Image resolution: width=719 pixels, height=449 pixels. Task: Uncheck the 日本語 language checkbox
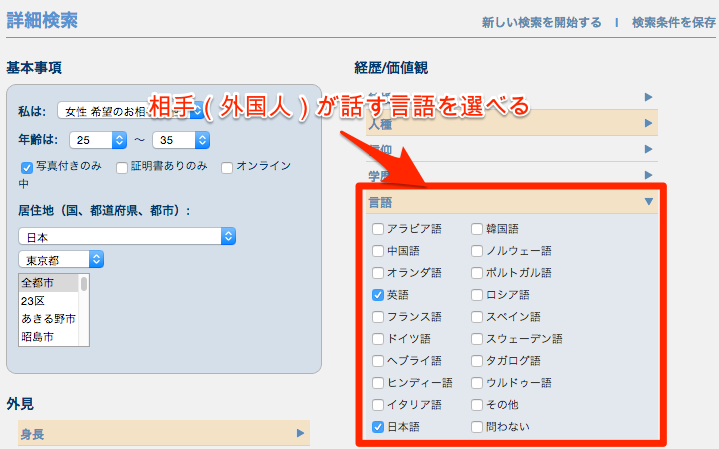pos(377,427)
